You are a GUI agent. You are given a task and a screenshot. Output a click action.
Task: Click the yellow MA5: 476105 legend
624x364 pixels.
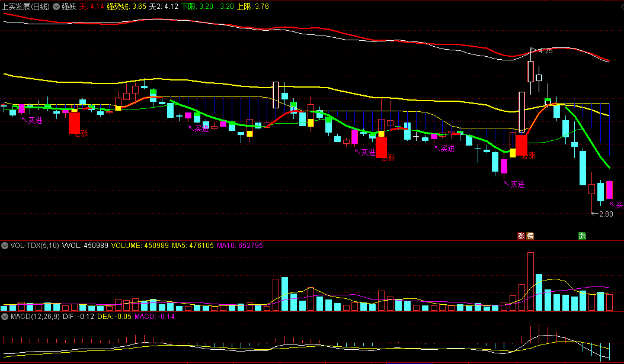click(x=193, y=246)
